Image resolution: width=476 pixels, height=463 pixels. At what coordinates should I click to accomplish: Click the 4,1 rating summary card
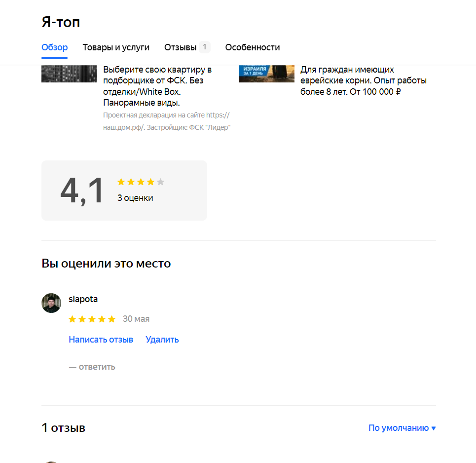tap(124, 191)
